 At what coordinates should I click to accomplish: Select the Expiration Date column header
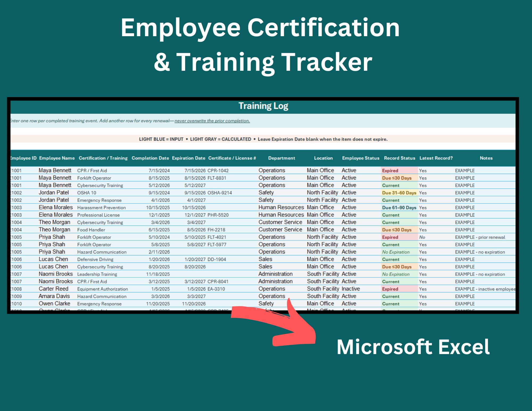[189, 158]
